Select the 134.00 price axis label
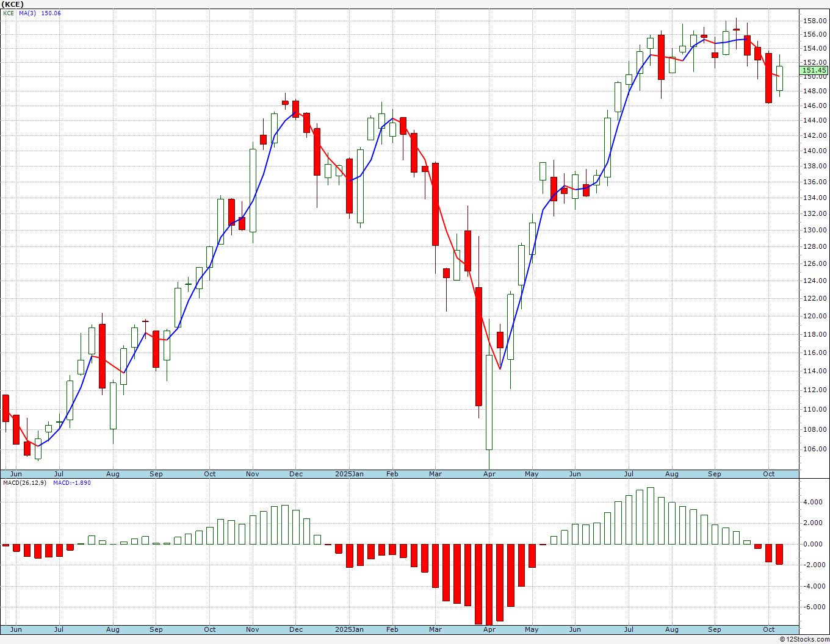This screenshot has height=644, width=830. coord(816,198)
